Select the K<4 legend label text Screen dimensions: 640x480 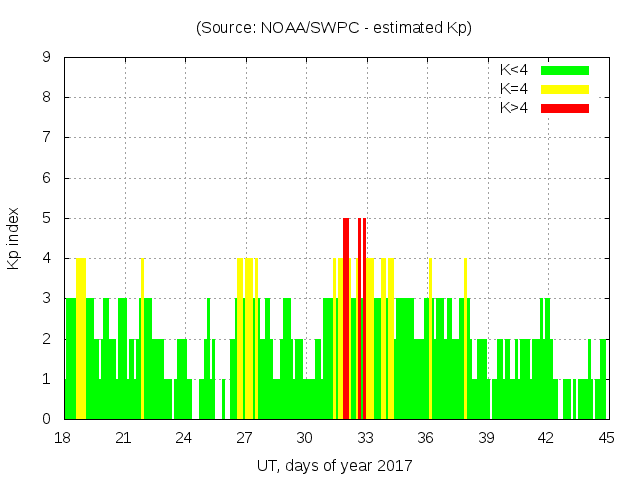(515, 70)
